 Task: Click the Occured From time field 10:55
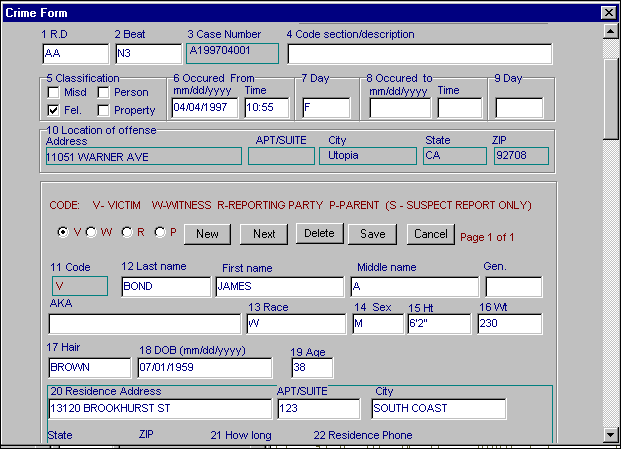pyautogui.click(x=267, y=108)
